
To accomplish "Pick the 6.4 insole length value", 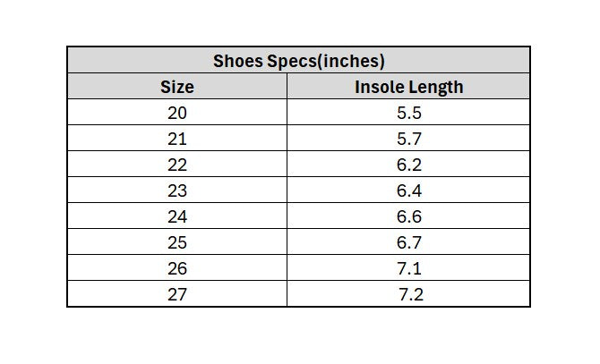I will 409,190.
